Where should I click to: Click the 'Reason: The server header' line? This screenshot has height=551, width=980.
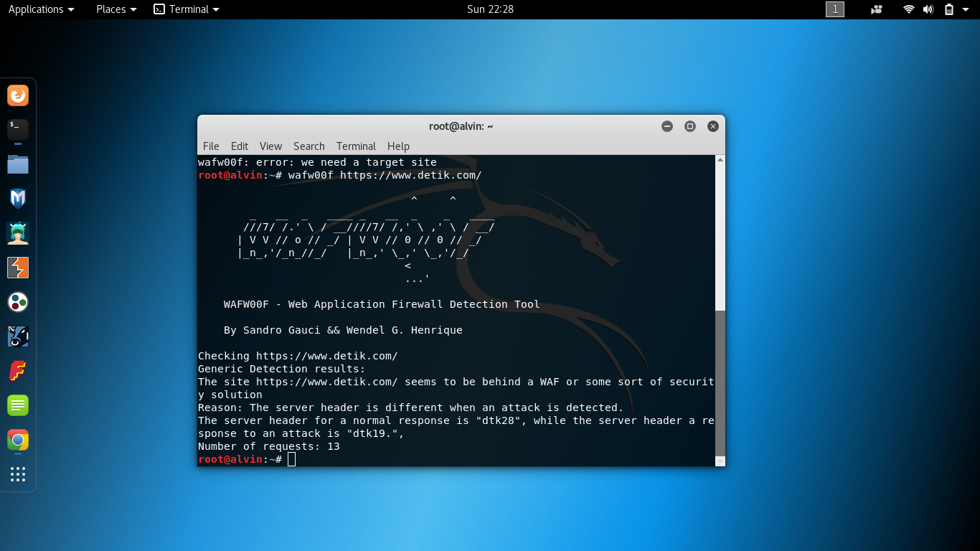[x=411, y=408]
